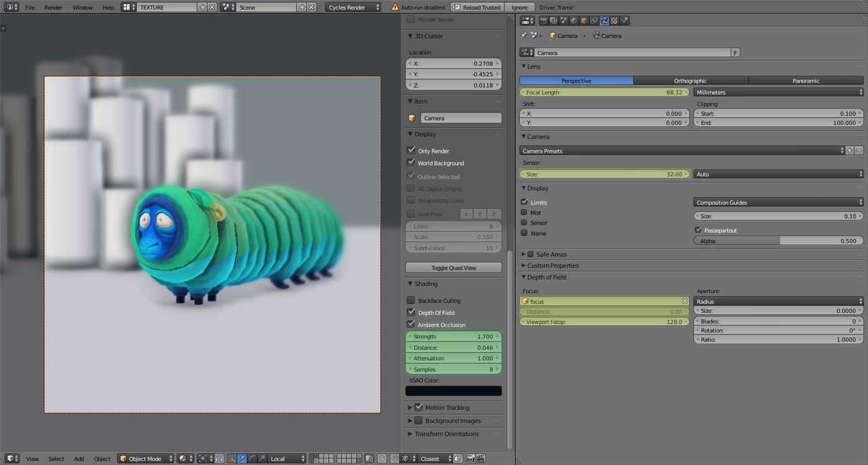Click the Focal Length input field

click(x=604, y=92)
